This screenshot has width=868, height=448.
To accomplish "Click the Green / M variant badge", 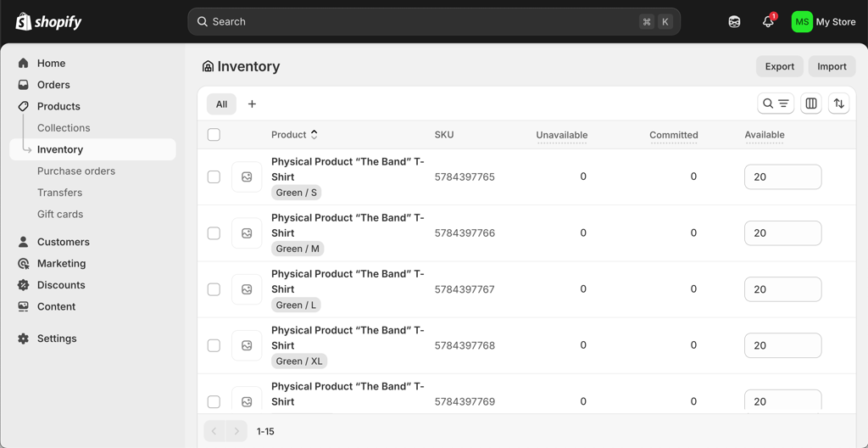I will 298,249.
